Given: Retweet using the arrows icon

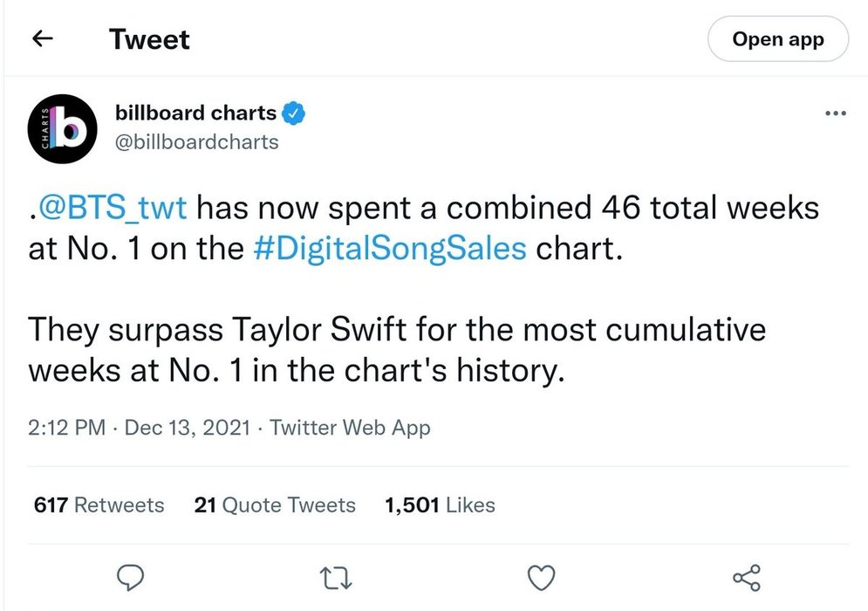Looking at the screenshot, I should tap(336, 577).
